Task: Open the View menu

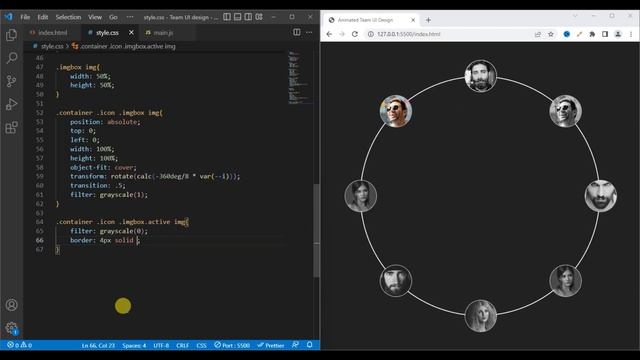Action: pos(95,17)
